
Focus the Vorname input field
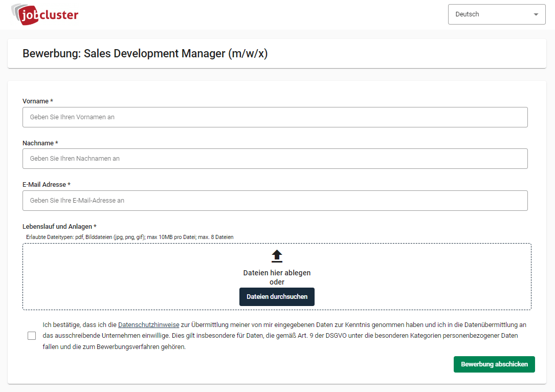point(275,117)
